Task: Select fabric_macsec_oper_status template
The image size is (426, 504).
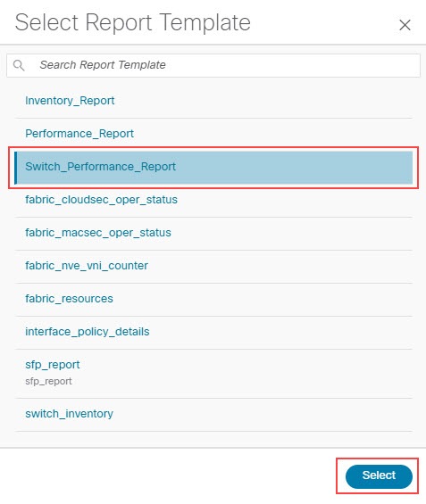Action: tap(98, 233)
